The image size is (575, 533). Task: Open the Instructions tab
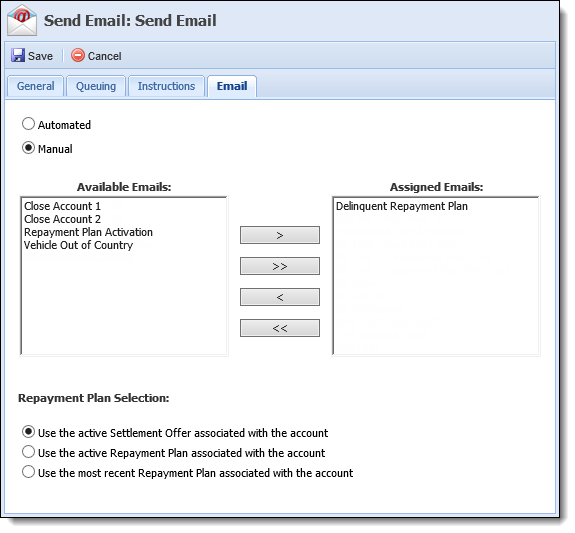pos(166,86)
